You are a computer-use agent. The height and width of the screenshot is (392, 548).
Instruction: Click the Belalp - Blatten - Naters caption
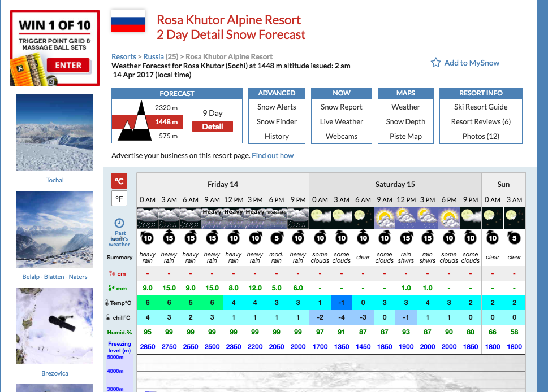(55, 277)
